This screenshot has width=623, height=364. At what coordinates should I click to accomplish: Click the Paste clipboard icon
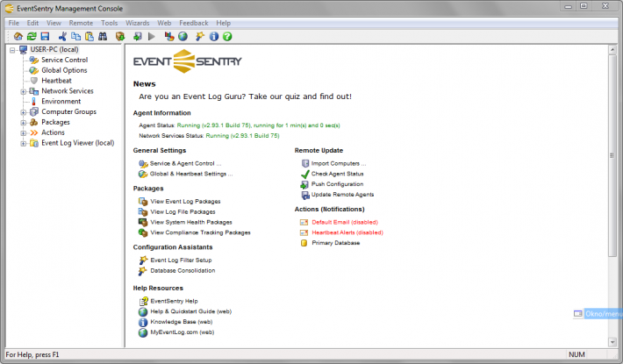(90, 37)
